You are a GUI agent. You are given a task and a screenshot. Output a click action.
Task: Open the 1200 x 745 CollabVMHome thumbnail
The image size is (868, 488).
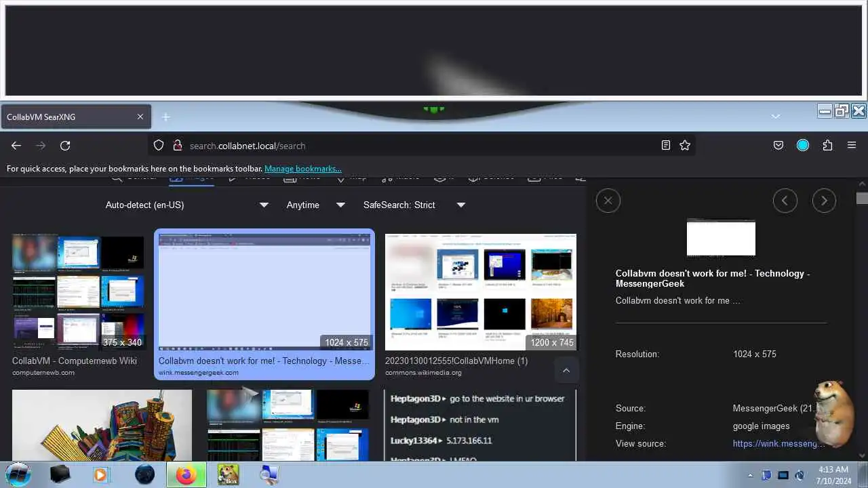click(x=481, y=292)
